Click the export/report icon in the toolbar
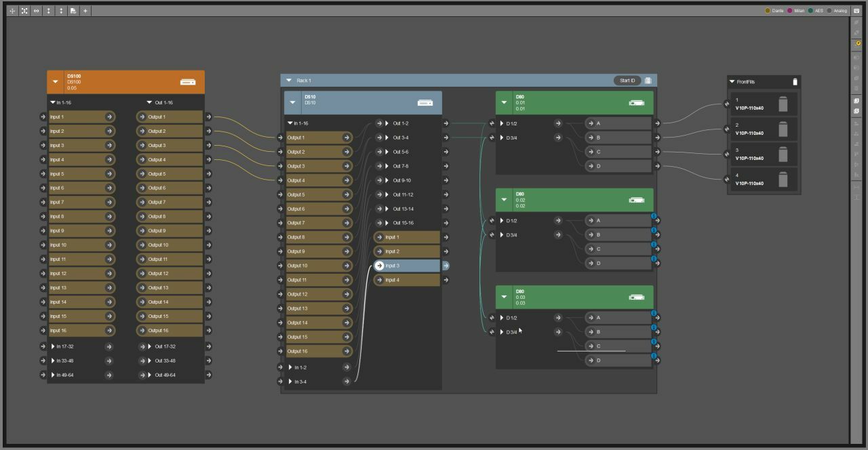The height and width of the screenshot is (450, 868). (x=72, y=10)
